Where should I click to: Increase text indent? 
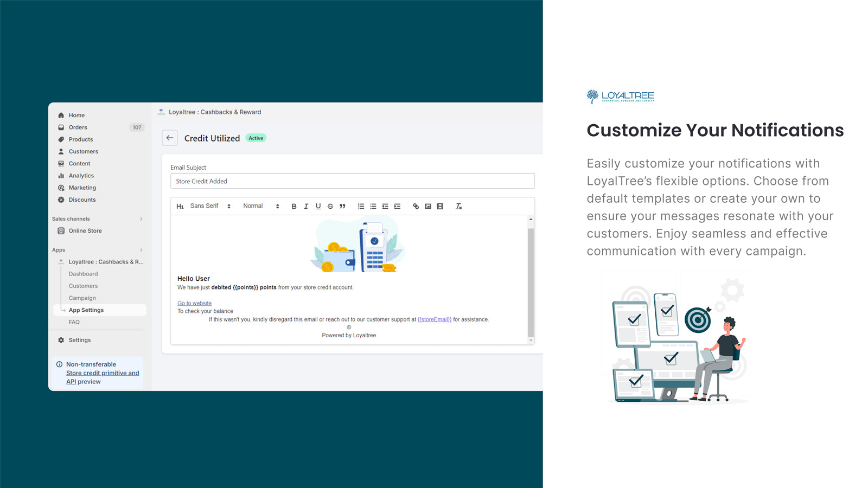tap(397, 206)
